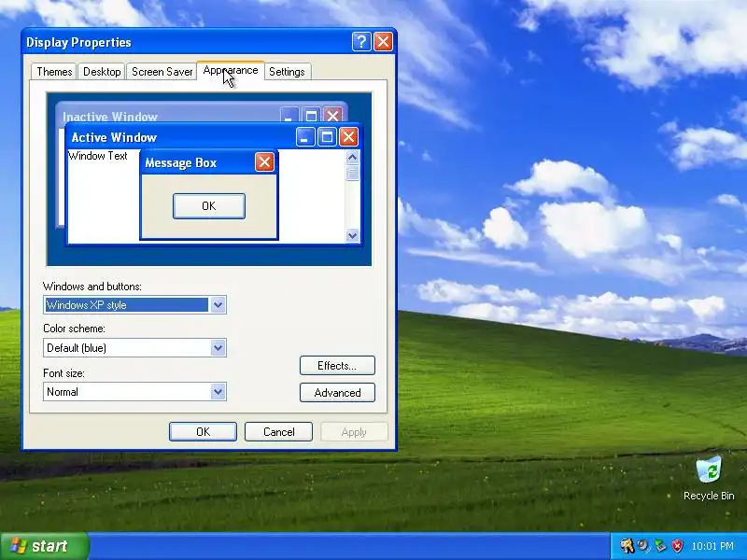Click the Effects... button

tap(337, 366)
